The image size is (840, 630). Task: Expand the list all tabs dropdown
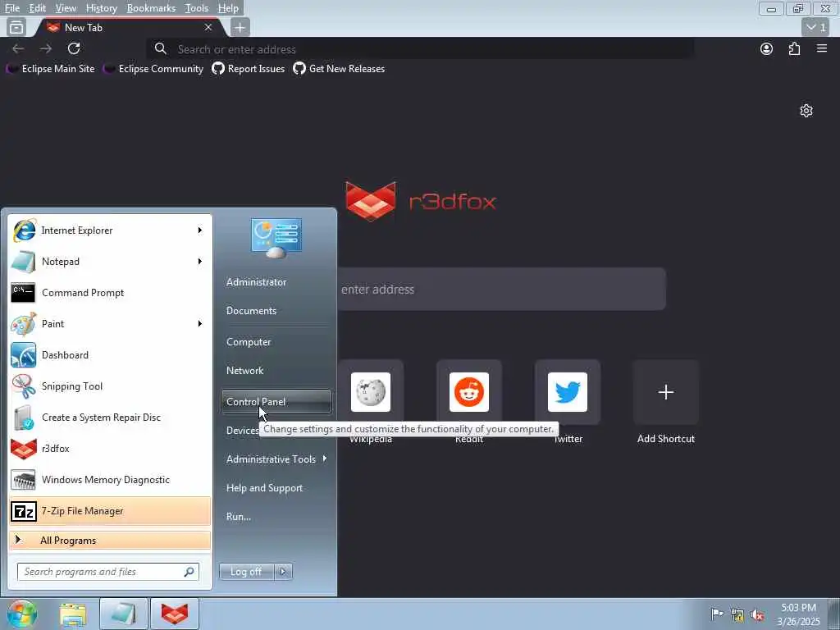point(816,27)
